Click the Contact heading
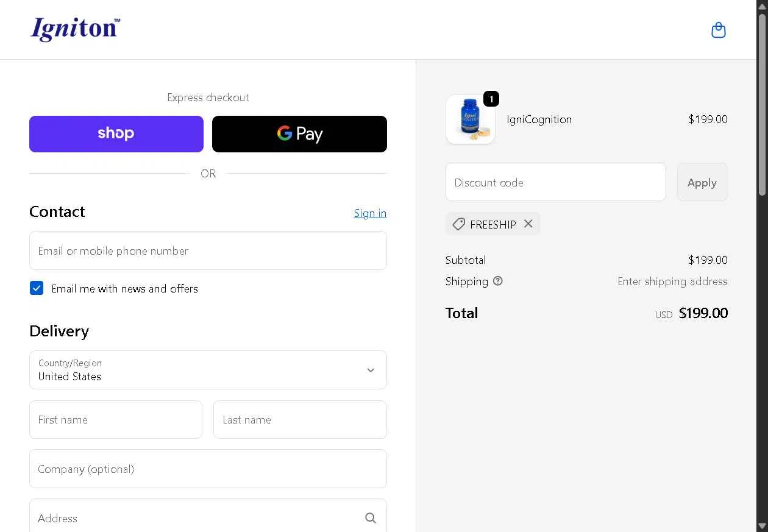 tap(57, 211)
